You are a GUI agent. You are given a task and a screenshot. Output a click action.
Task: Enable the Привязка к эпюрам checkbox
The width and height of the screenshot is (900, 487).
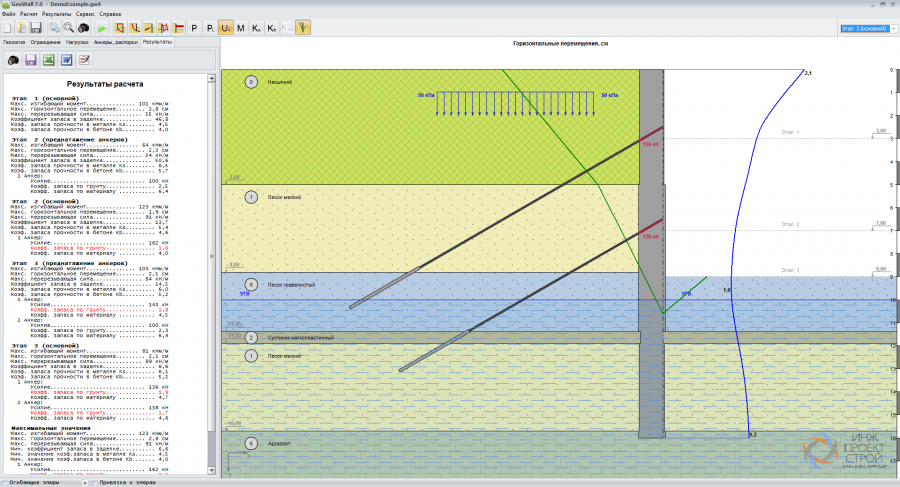tap(95, 483)
